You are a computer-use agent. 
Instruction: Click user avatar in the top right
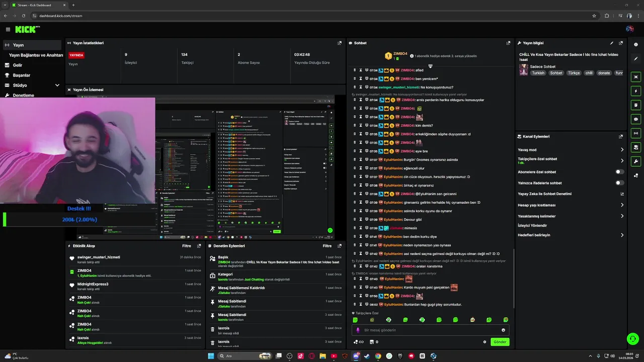click(629, 29)
